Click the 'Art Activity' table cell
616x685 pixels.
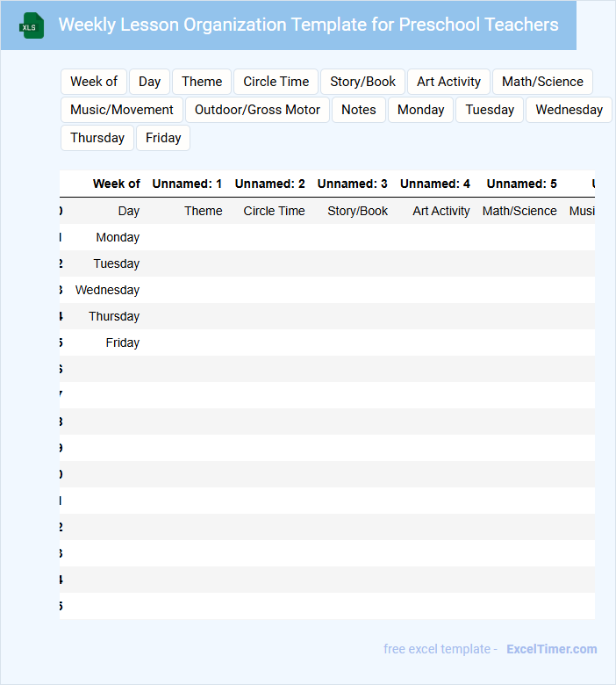pos(441,211)
